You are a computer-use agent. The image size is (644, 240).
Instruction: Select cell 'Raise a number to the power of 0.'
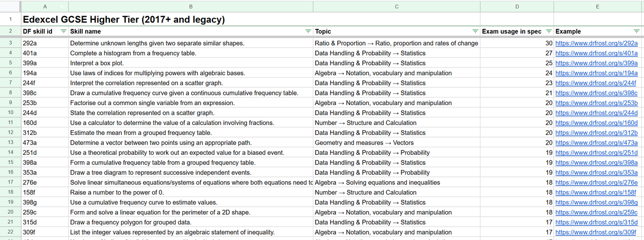pos(191,192)
